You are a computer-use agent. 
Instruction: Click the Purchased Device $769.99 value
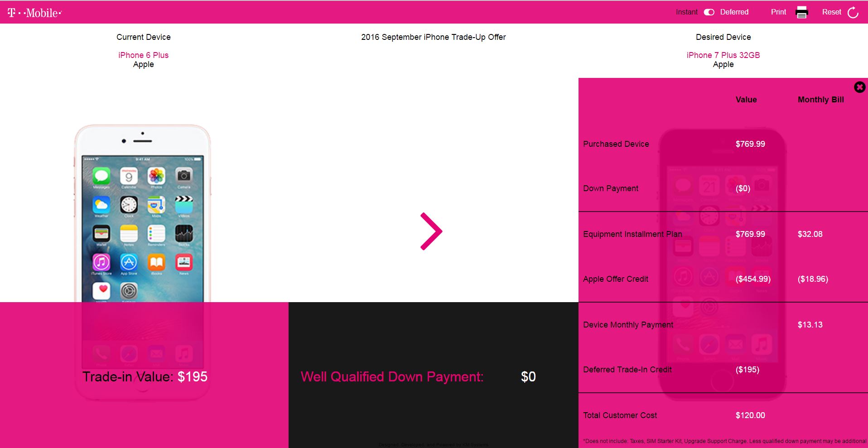pyautogui.click(x=750, y=144)
